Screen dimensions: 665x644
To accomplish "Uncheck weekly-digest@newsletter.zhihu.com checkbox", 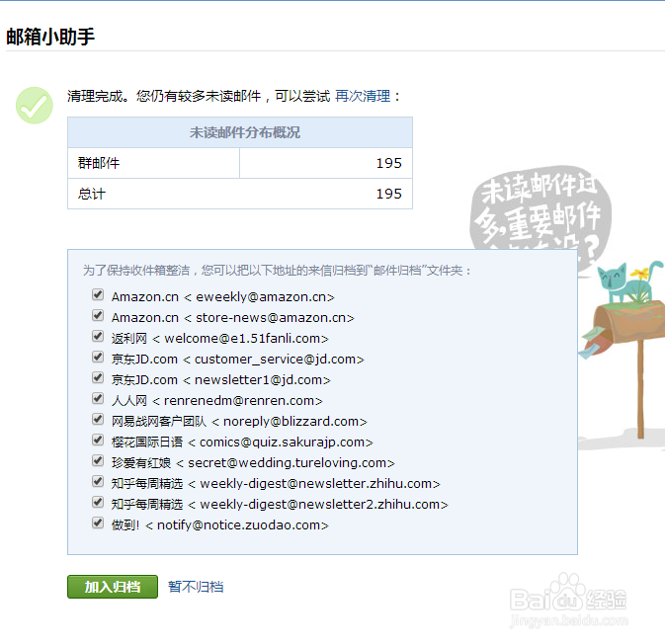I will 98,482.
